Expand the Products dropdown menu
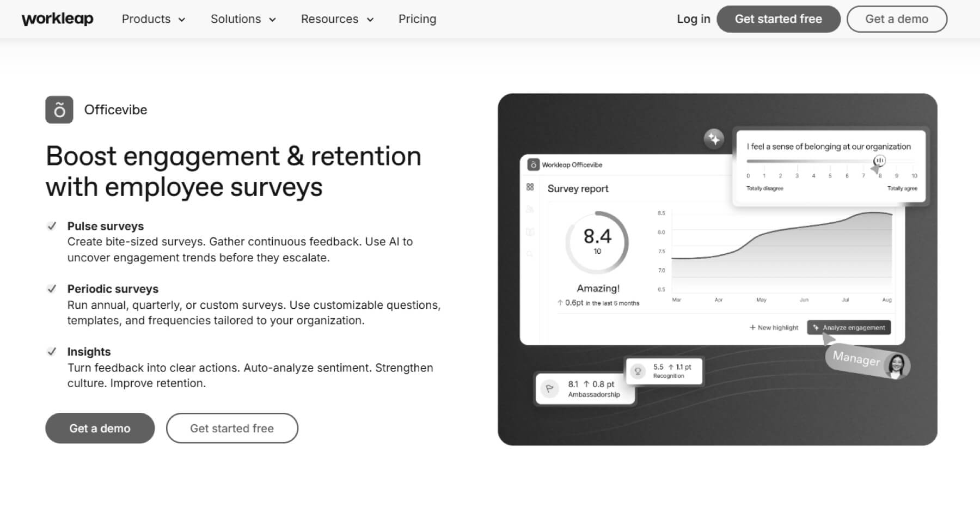The image size is (980, 513). tap(154, 19)
